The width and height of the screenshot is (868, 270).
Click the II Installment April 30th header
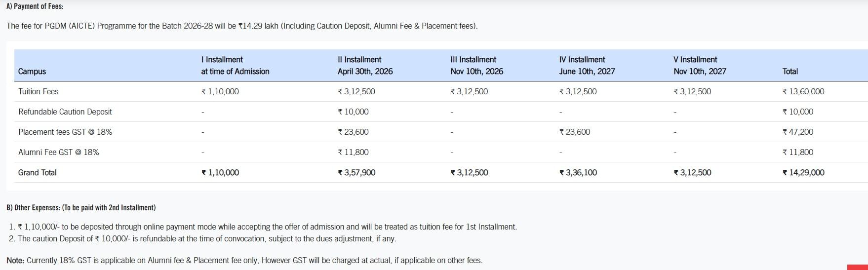[365, 65]
